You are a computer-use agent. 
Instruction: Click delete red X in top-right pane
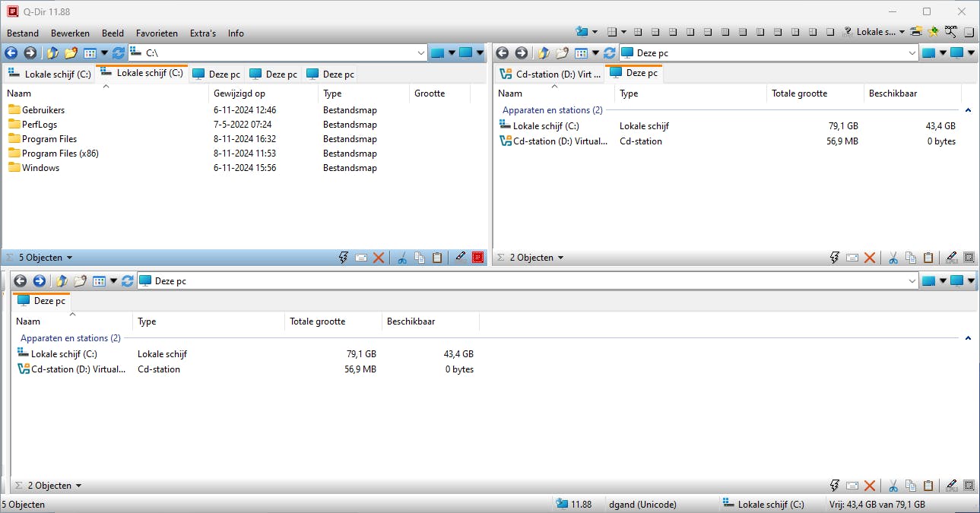pyautogui.click(x=871, y=258)
